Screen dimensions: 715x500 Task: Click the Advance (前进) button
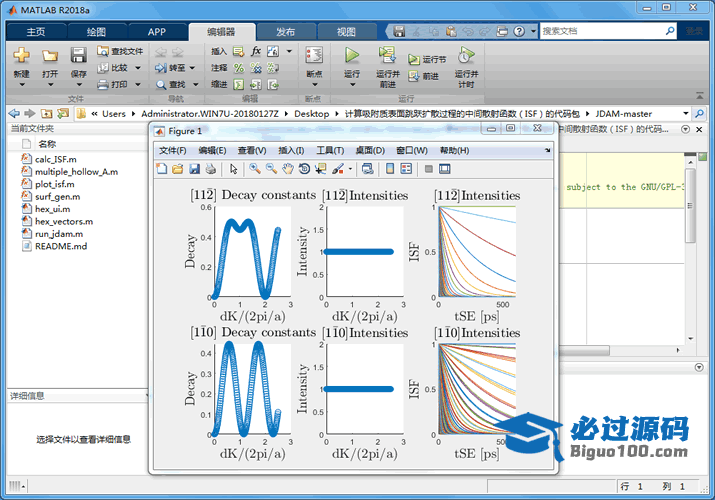point(424,76)
